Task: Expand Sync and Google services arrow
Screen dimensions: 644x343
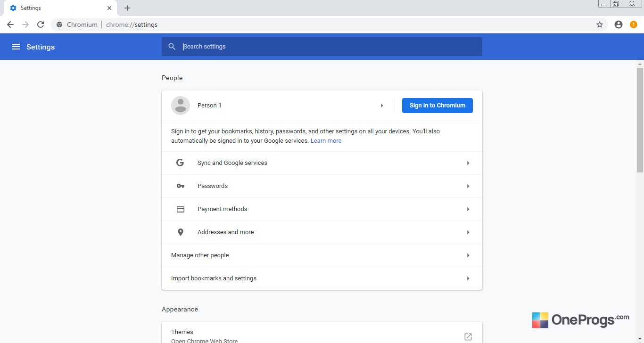Action: click(x=468, y=163)
